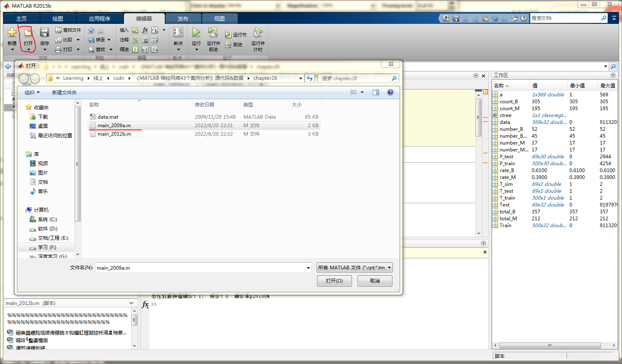Viewport: 622px width, 364px height.
Task: Click the fx insert function icon in ribbon
Action: (145, 30)
